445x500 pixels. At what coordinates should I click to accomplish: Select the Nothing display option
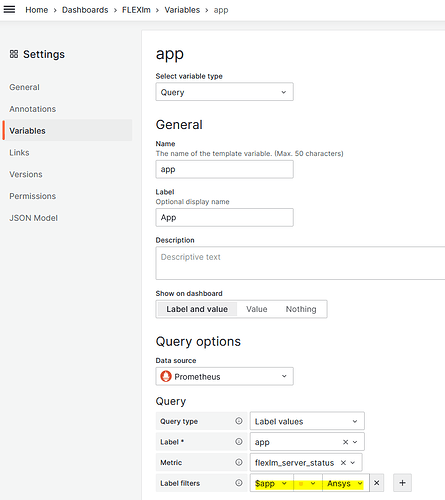301,309
